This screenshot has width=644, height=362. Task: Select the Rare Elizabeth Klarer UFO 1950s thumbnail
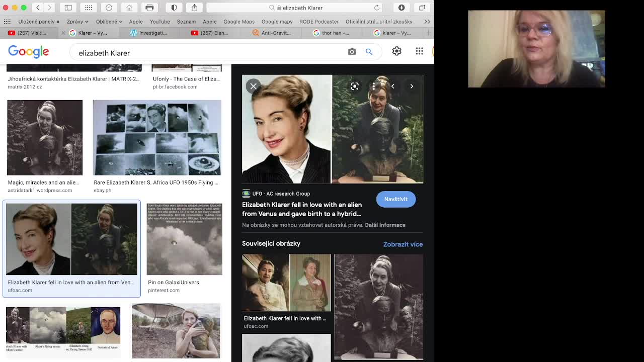[157, 137]
